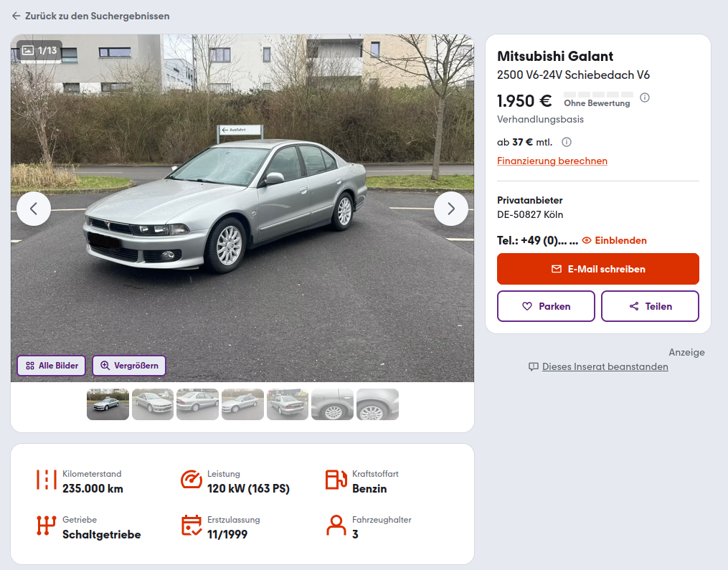Reveal phone number via Einblenden
The height and width of the screenshot is (570, 728).
click(614, 240)
